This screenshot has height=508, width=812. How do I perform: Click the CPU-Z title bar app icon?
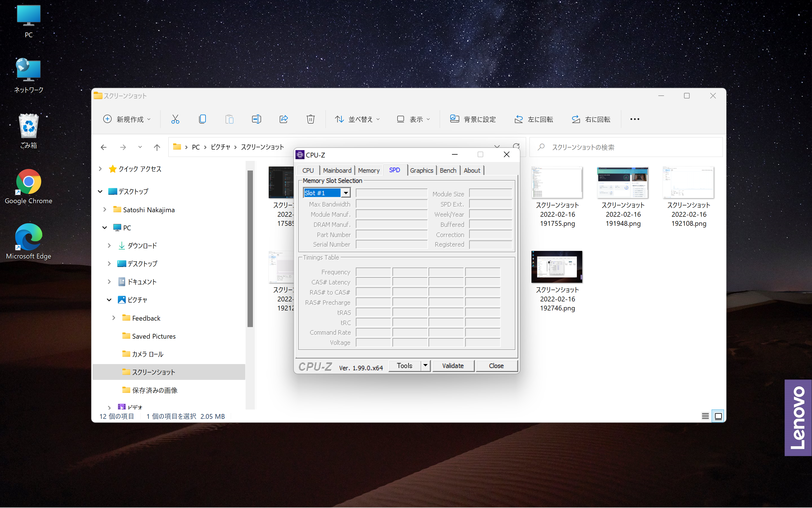(x=300, y=155)
